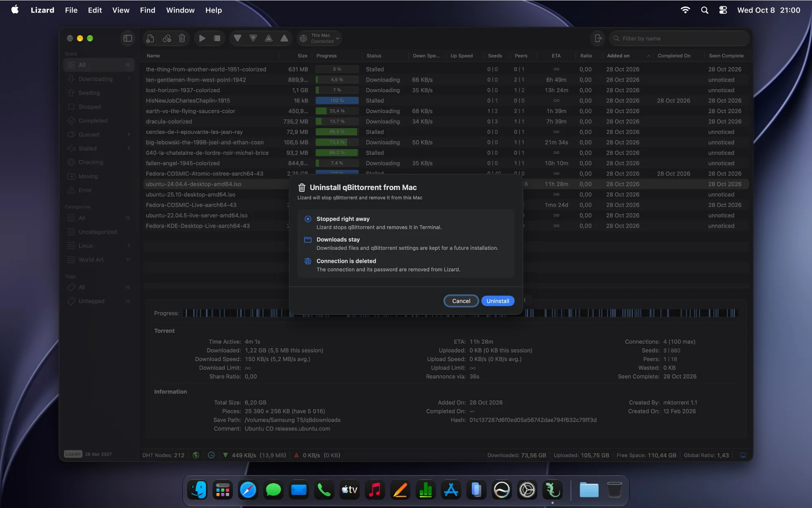Toggle the alternative speed clock icon
812x508 pixels.
[x=211, y=455]
